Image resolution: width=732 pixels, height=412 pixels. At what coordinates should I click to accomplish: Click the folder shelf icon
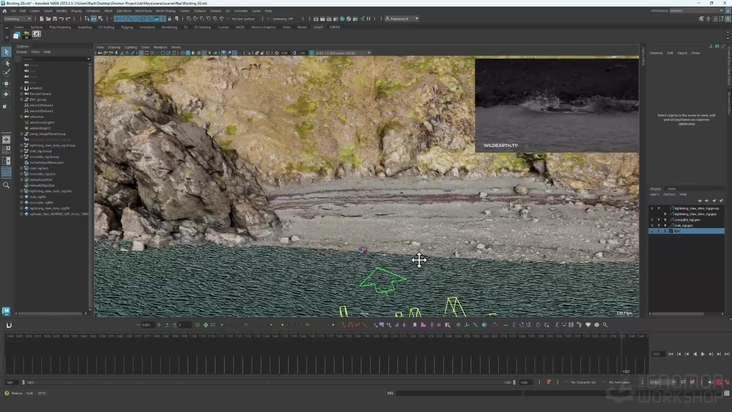[27, 35]
